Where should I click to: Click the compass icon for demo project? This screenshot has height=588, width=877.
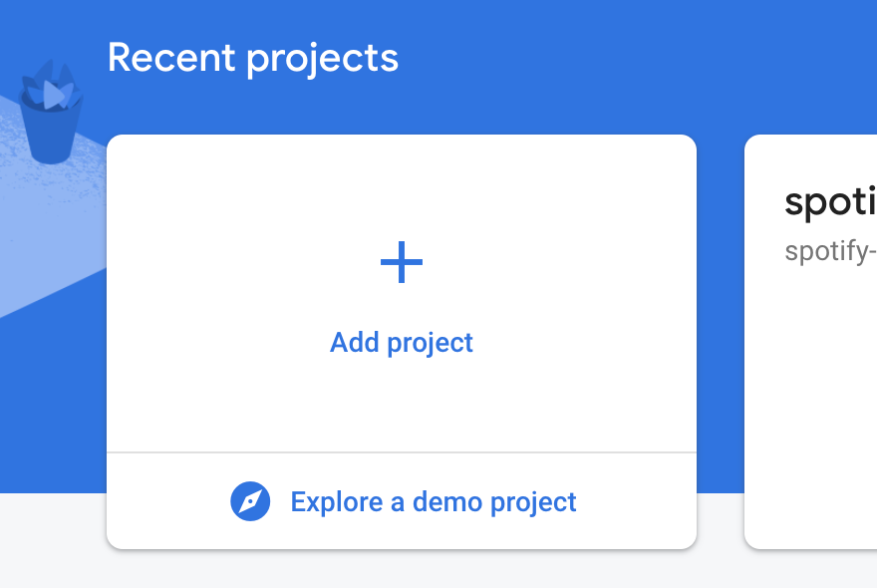[250, 501]
